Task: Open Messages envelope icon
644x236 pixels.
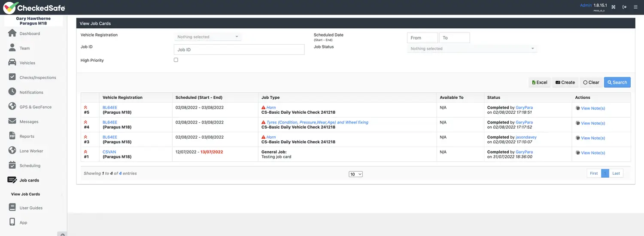Action: pos(12,121)
